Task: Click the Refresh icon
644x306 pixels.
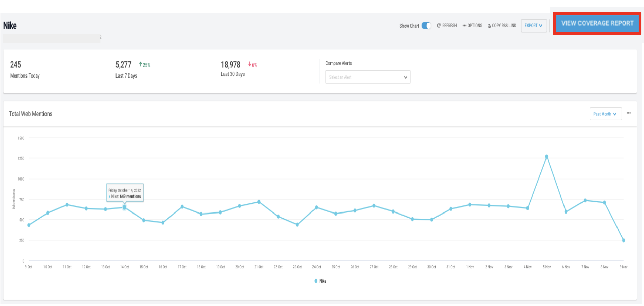Action: click(x=439, y=25)
